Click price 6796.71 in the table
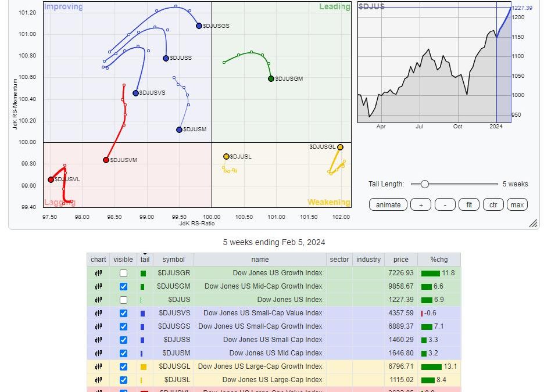The width and height of the screenshot is (544, 392). pyautogui.click(x=401, y=366)
